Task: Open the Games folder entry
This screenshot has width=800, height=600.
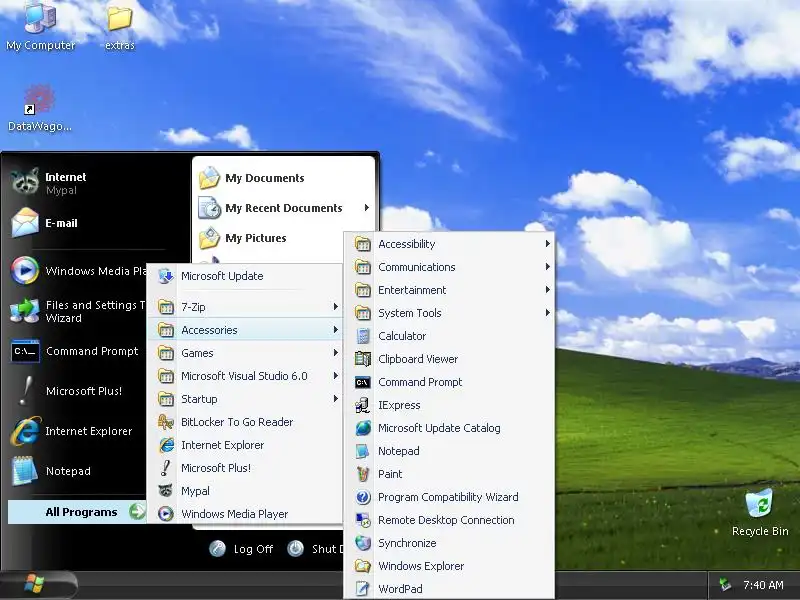Action: (245, 353)
